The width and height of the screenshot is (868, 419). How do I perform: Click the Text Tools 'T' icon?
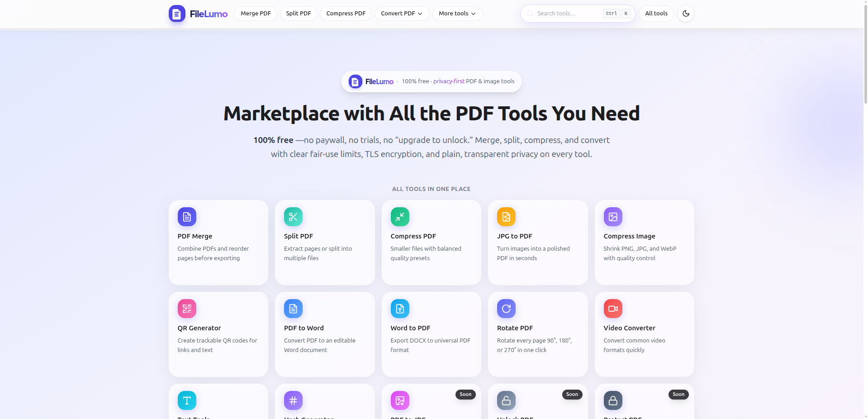pyautogui.click(x=187, y=400)
